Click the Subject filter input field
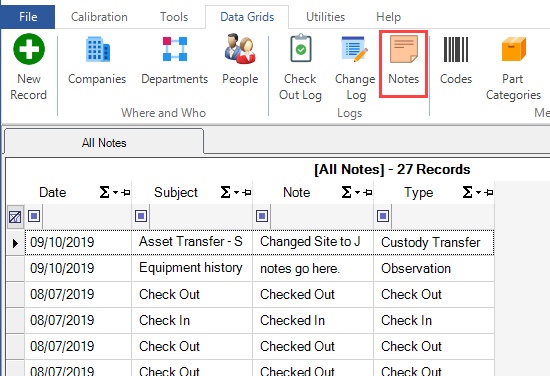550x376 pixels. [201, 216]
